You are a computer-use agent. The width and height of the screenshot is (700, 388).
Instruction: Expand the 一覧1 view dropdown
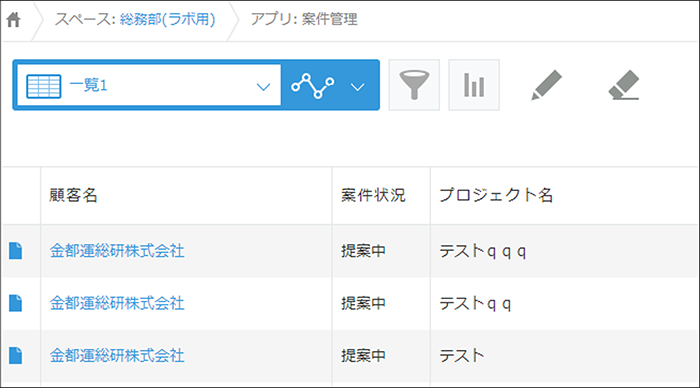click(263, 87)
